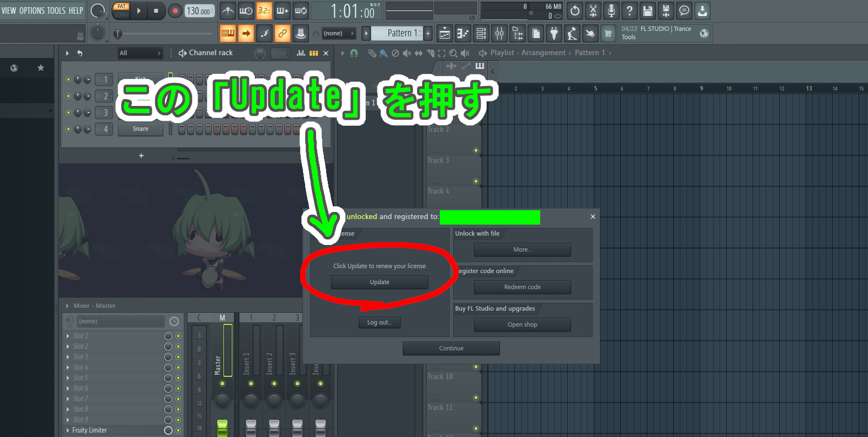Click the song position slider

click(163, 34)
